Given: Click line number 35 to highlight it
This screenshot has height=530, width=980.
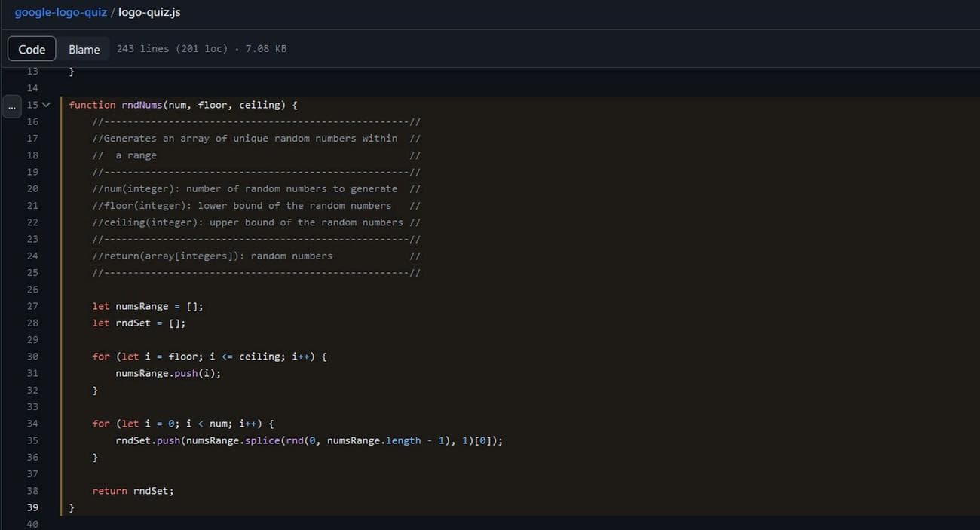Looking at the screenshot, I should tap(33, 440).
